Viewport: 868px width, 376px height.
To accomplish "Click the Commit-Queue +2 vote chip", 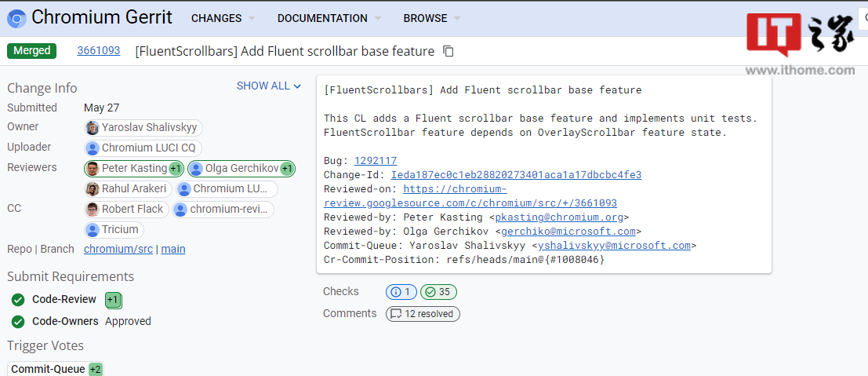I will (x=56, y=370).
